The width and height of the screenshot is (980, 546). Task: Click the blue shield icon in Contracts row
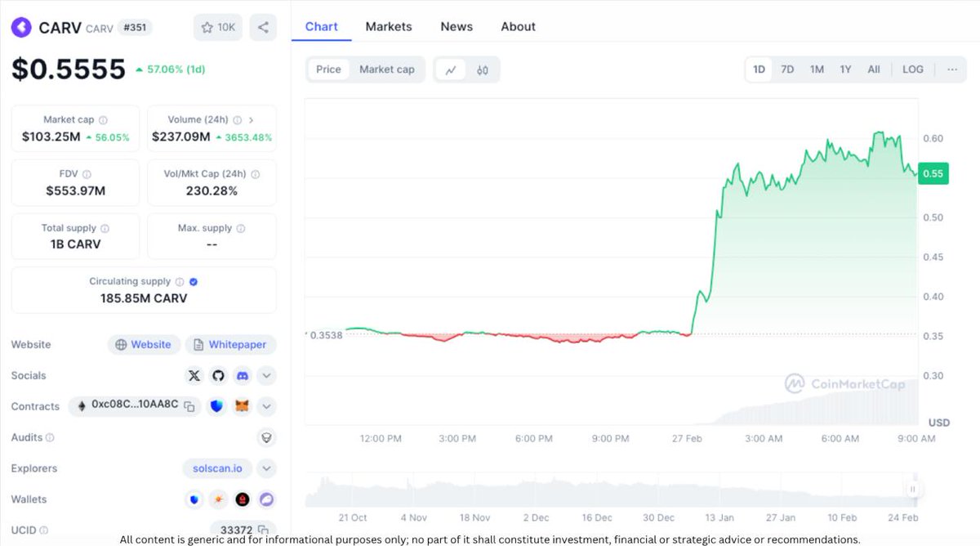pos(216,406)
